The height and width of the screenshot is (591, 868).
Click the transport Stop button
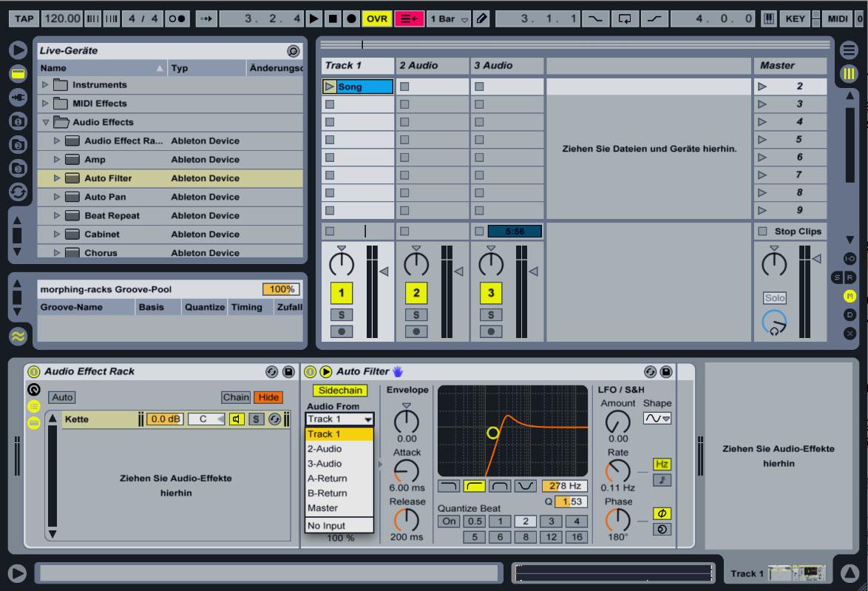pos(333,18)
